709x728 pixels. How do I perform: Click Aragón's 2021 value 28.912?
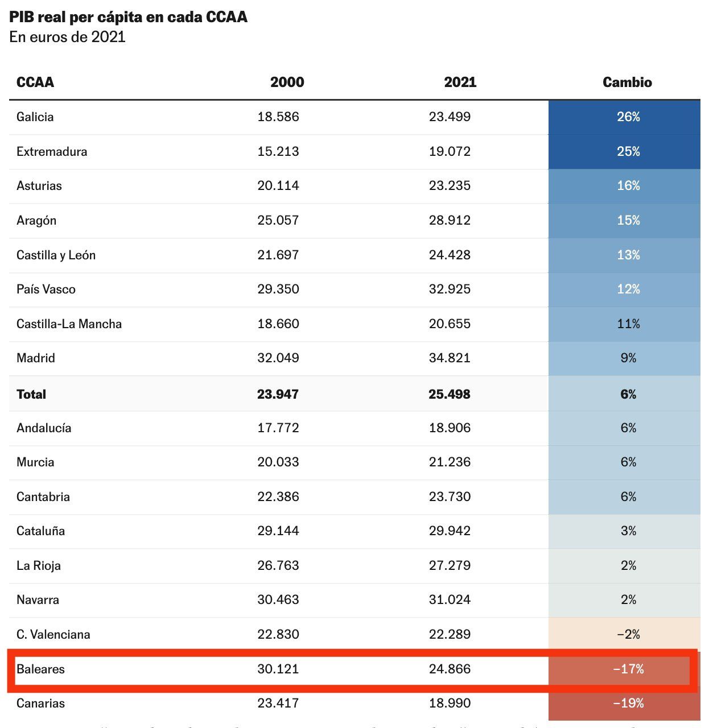pos(450,221)
